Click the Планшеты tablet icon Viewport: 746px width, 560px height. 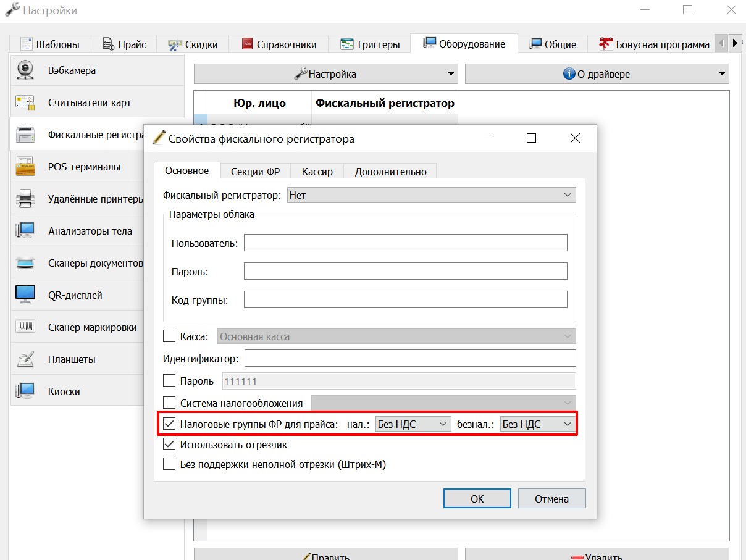click(x=25, y=359)
